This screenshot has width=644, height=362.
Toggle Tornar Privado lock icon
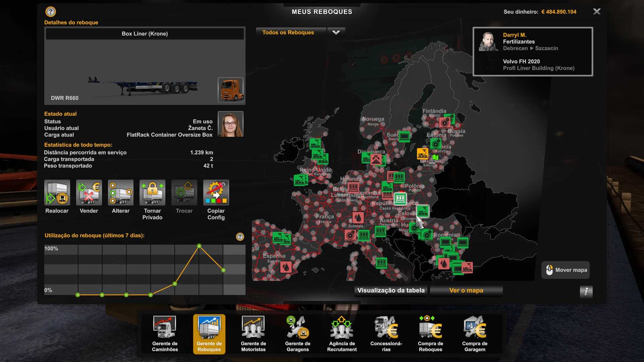coord(152,193)
